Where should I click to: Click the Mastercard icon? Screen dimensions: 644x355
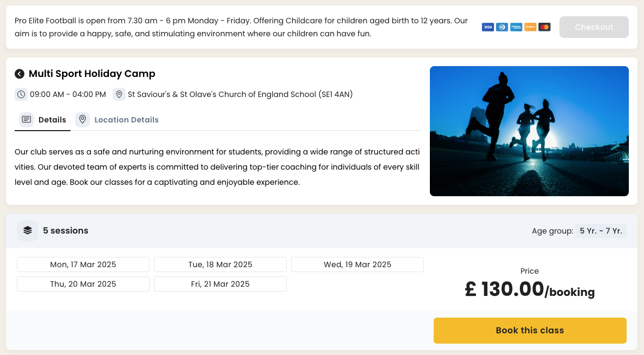coord(544,27)
